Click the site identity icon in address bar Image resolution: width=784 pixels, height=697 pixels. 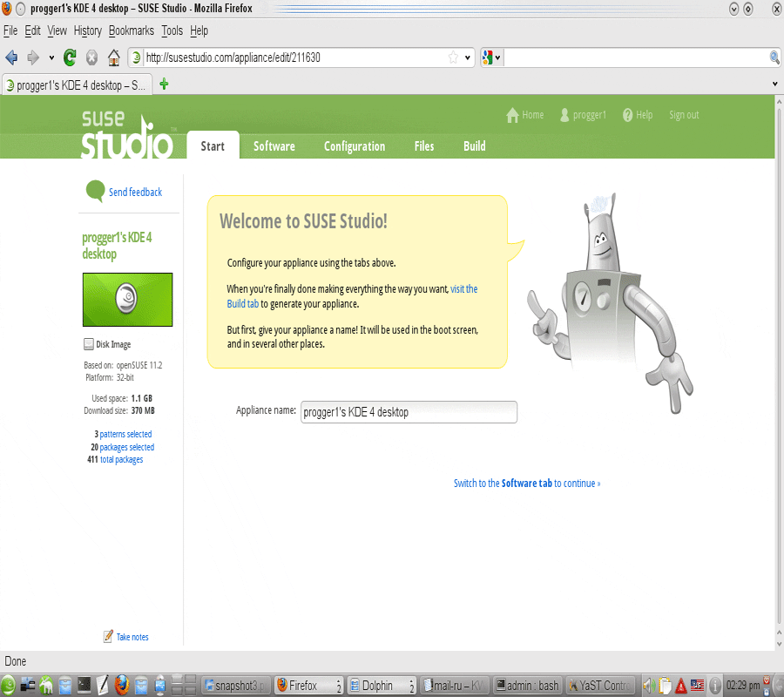(x=136, y=58)
